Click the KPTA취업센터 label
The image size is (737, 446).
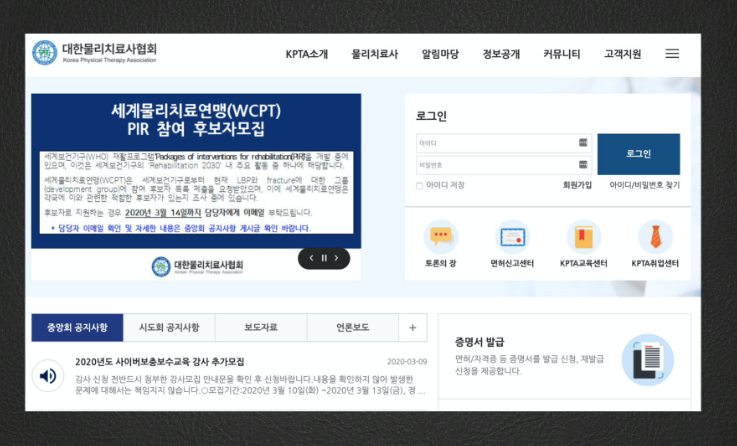655,263
